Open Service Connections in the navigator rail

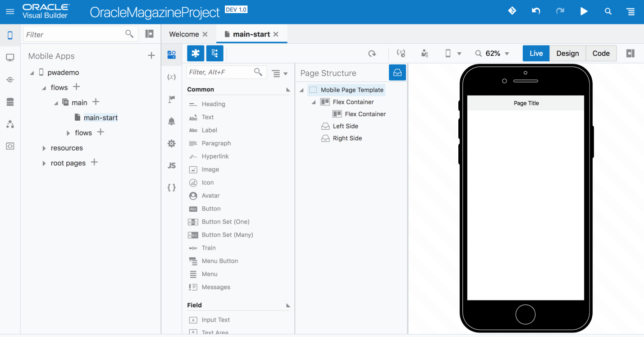[x=10, y=80]
